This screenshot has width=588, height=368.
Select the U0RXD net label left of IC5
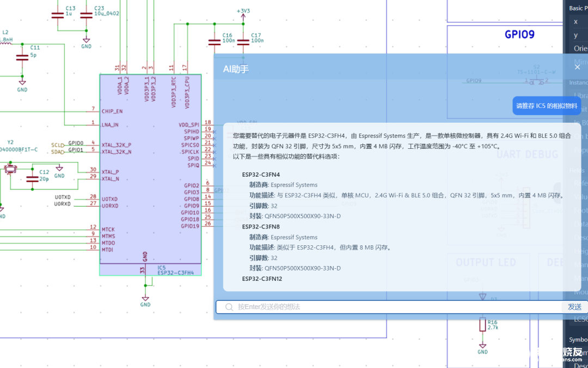click(x=62, y=204)
